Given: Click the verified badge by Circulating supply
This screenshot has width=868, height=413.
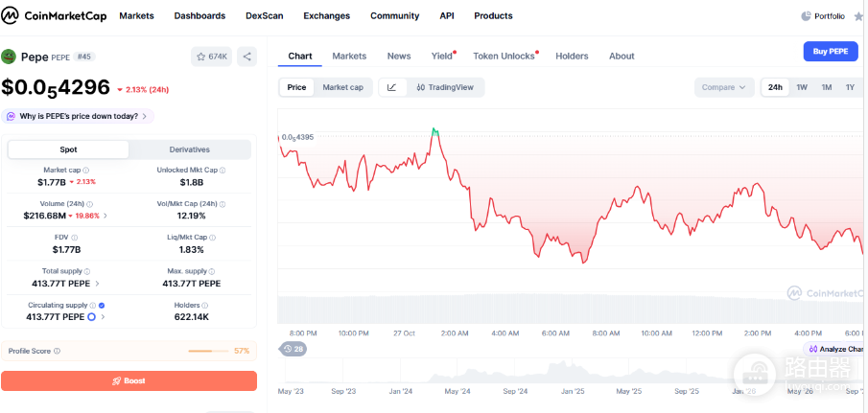Looking at the screenshot, I should (102, 305).
